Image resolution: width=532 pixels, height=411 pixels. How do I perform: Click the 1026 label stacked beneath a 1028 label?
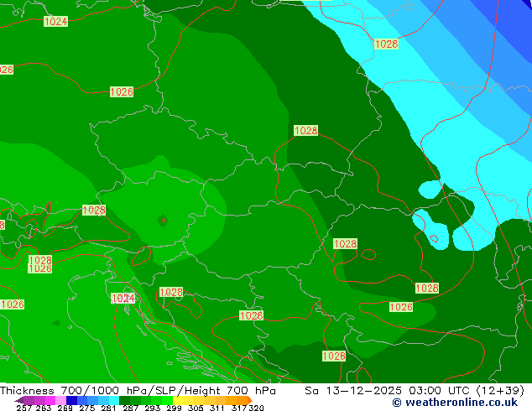pos(40,268)
